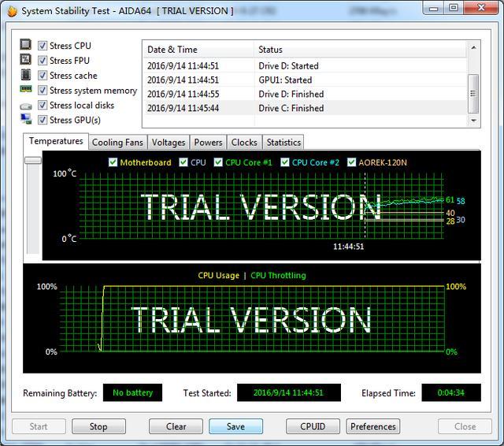Uncheck the AOREK-120N graph series
This screenshot has width=504, height=446.
coord(352,163)
